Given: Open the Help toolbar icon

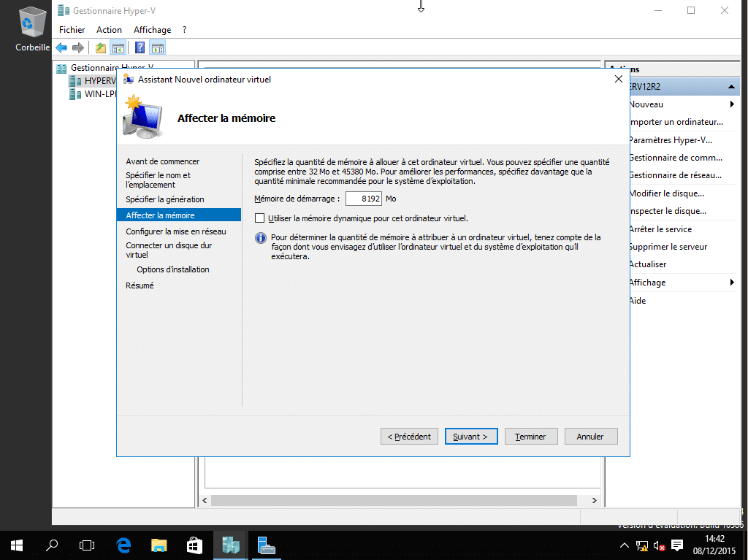Looking at the screenshot, I should click(140, 47).
